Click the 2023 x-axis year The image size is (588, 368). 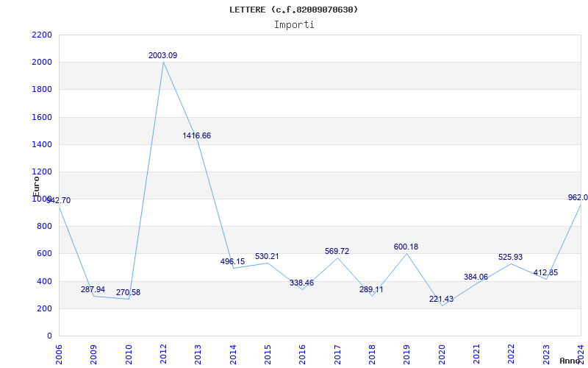[546, 355]
